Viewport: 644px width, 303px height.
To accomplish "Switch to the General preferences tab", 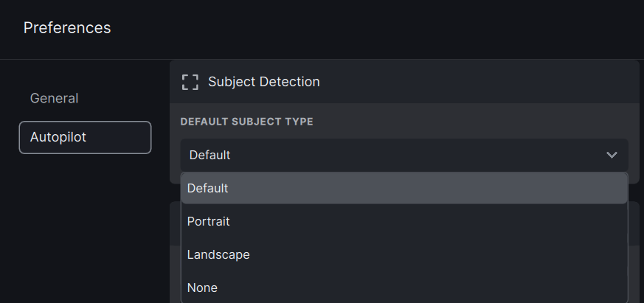I will coord(54,98).
